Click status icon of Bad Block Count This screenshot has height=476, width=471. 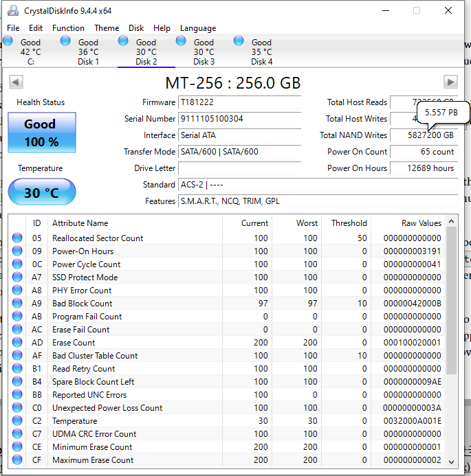(x=17, y=303)
